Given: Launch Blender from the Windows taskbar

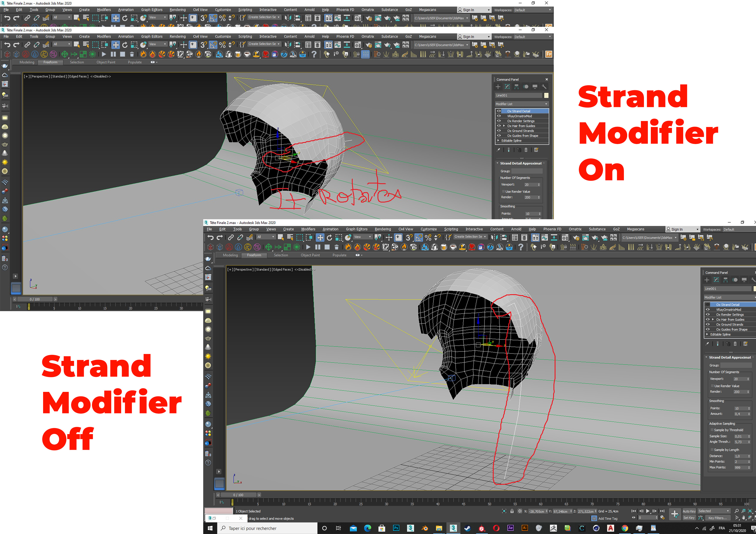Looking at the screenshot, I should pyautogui.click(x=425, y=528).
